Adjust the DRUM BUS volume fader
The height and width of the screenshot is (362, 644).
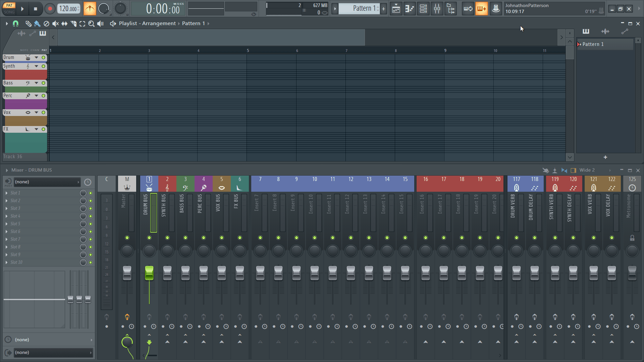(149, 273)
